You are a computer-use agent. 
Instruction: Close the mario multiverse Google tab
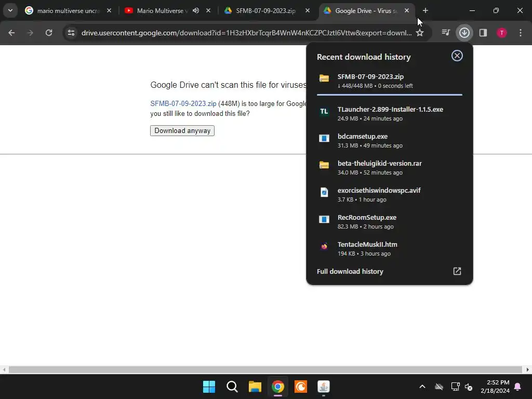(x=109, y=11)
